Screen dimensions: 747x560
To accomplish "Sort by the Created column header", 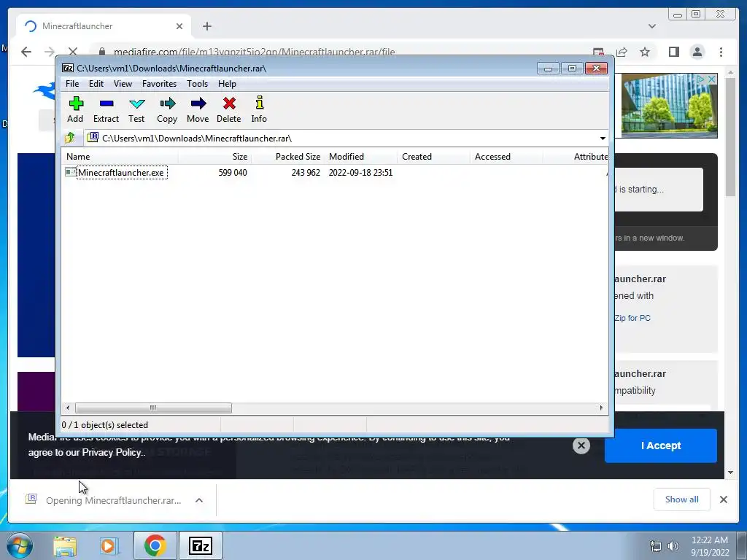I will 433,157.
